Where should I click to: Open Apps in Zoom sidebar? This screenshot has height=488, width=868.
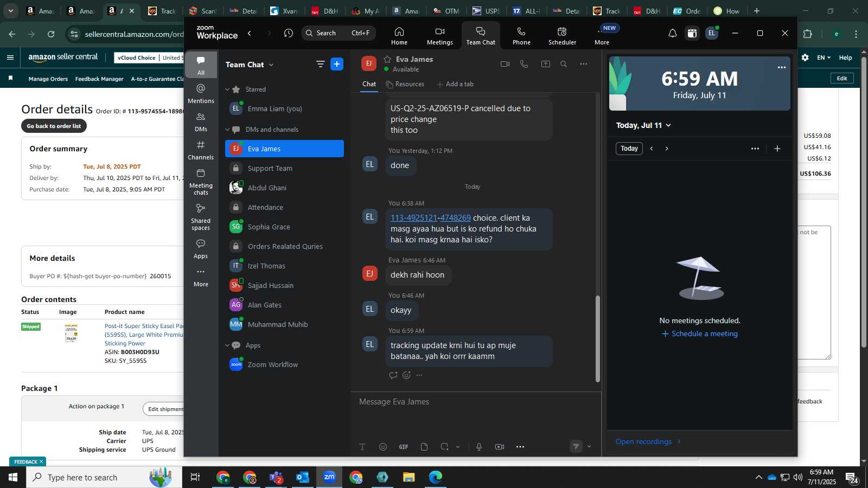coord(201,249)
